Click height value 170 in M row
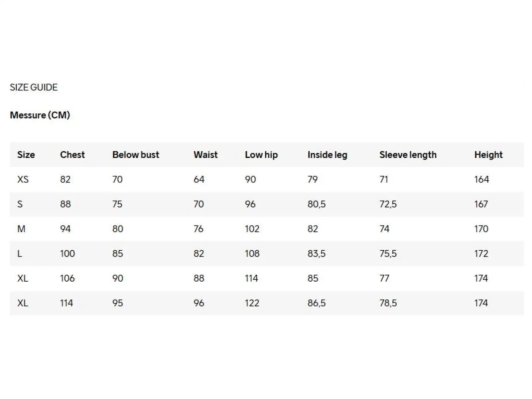The image size is (532, 399). (x=481, y=229)
